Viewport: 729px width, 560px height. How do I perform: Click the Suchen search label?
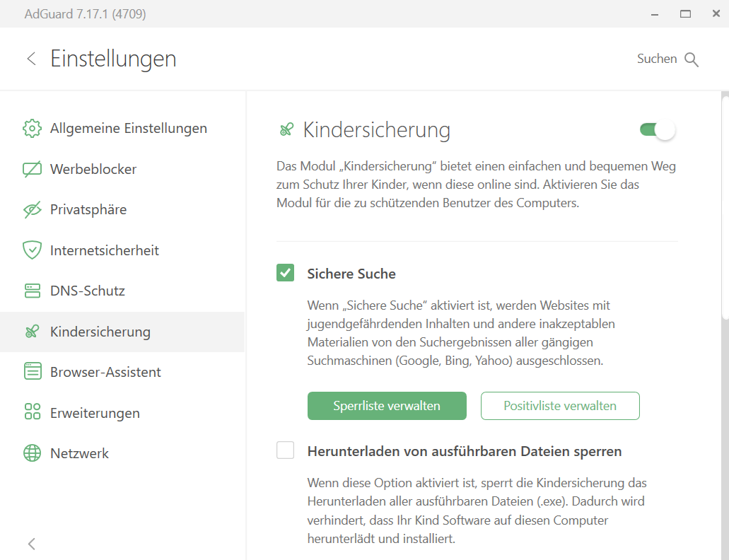(x=656, y=59)
